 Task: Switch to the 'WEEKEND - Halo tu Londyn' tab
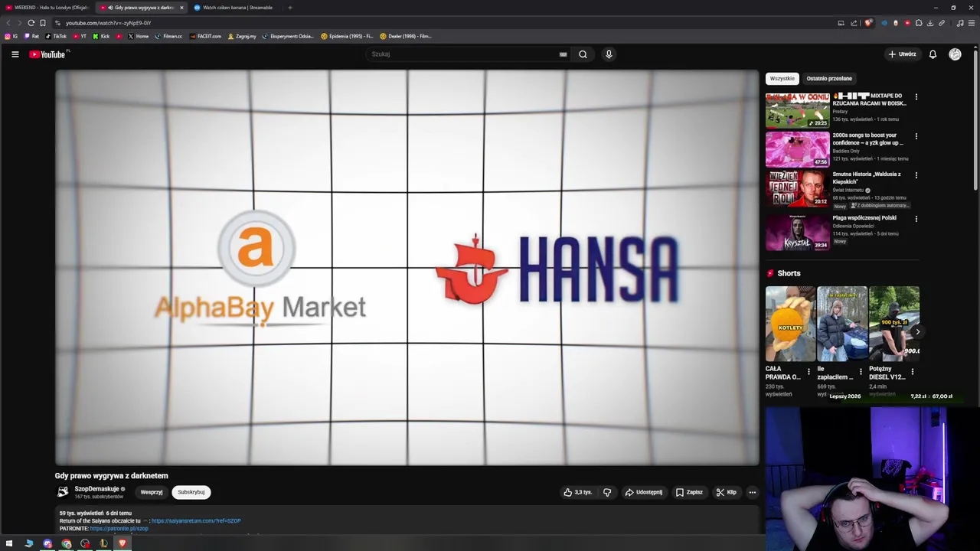47,8
